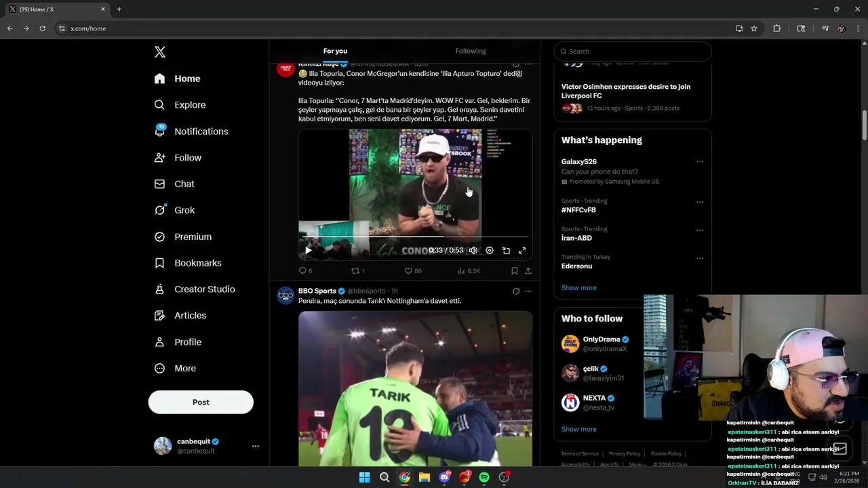View analytics showing 6.3K views
This screenshot has height=488, width=868.
(x=469, y=270)
